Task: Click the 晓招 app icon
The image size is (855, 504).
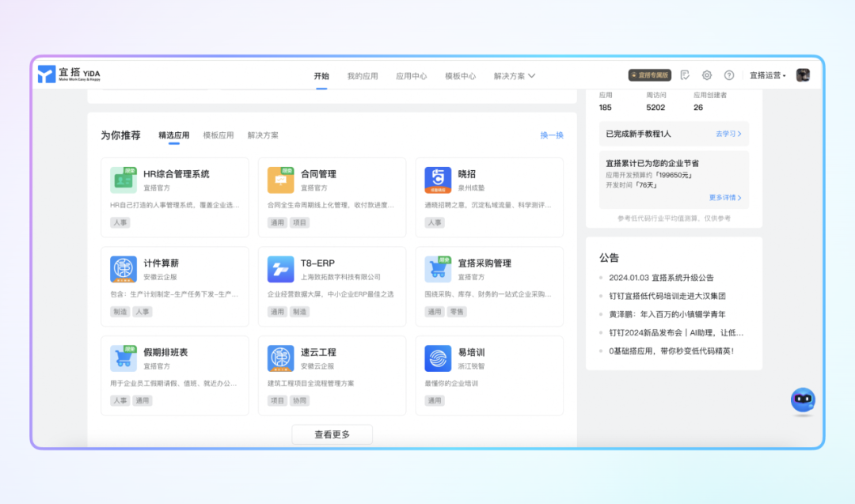Action: [438, 180]
